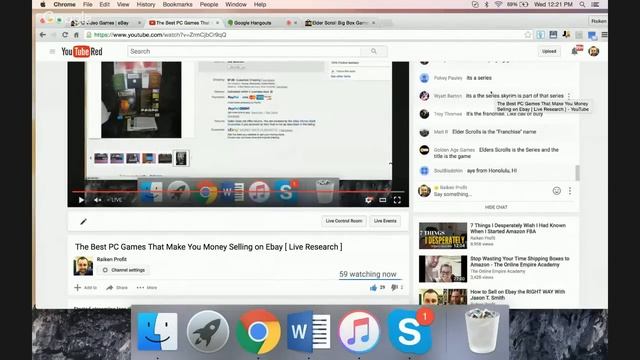Click the Chrome home button
The width and height of the screenshot is (640, 360).
[76, 35]
